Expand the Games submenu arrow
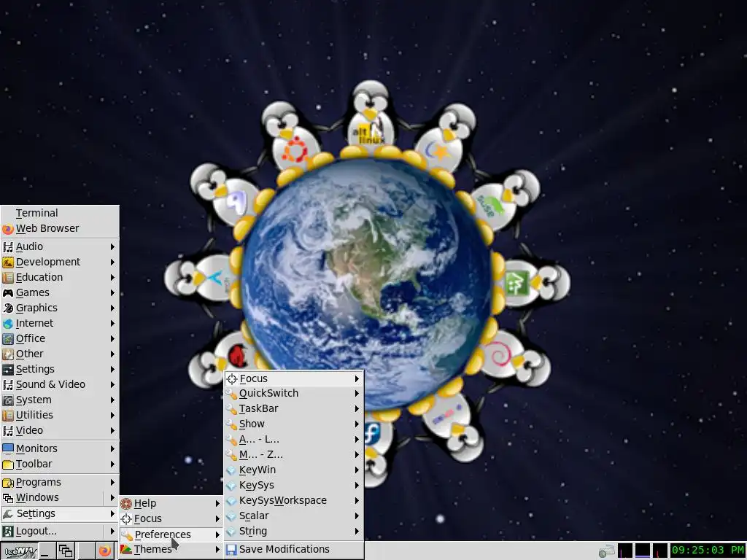Image resolution: width=747 pixels, height=560 pixels. [112, 293]
